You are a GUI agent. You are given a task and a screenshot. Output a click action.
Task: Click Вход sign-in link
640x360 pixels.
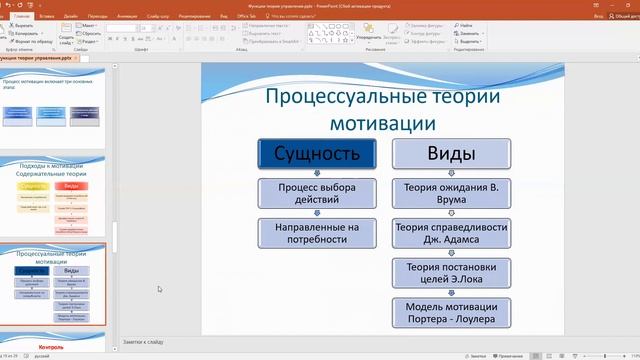(x=598, y=16)
